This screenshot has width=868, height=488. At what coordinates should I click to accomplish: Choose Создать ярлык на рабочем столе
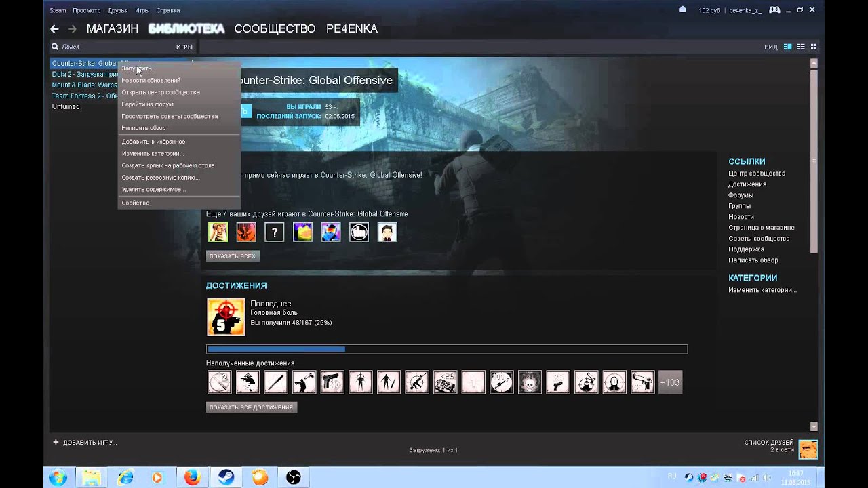179,165
